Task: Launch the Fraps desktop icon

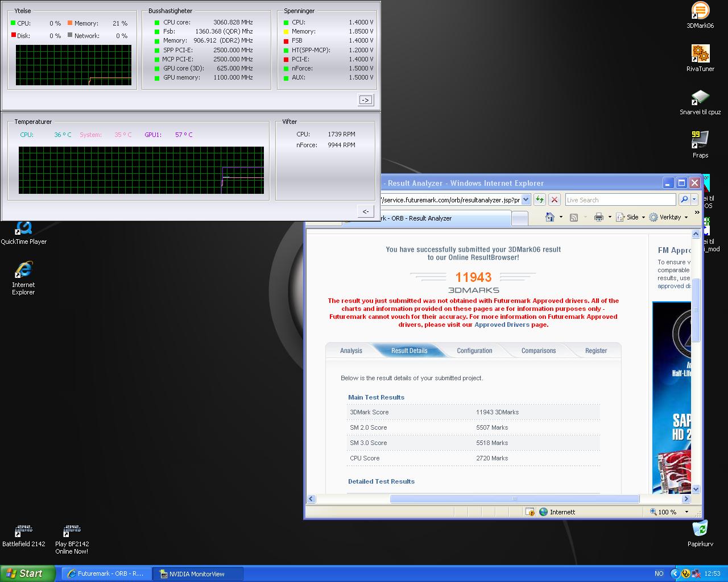Action: (x=700, y=144)
